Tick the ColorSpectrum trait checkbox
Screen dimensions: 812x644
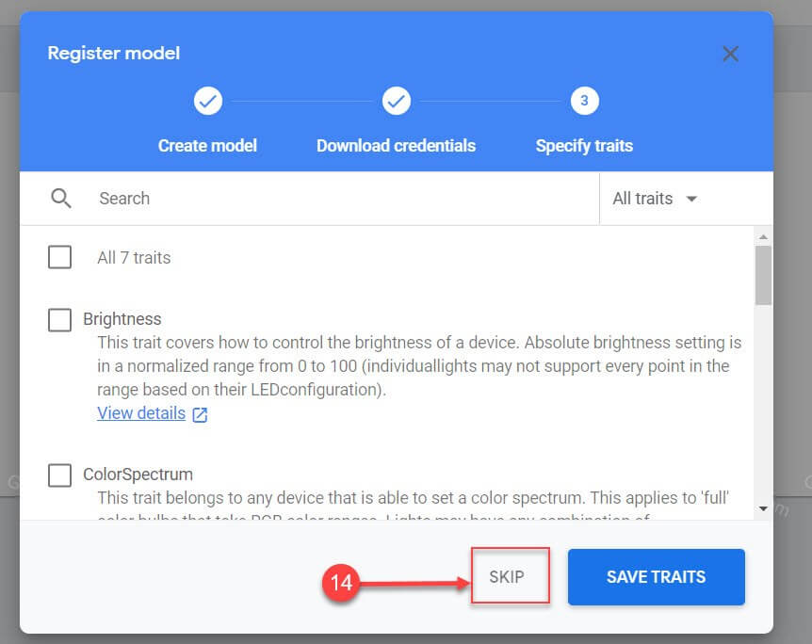click(59, 475)
